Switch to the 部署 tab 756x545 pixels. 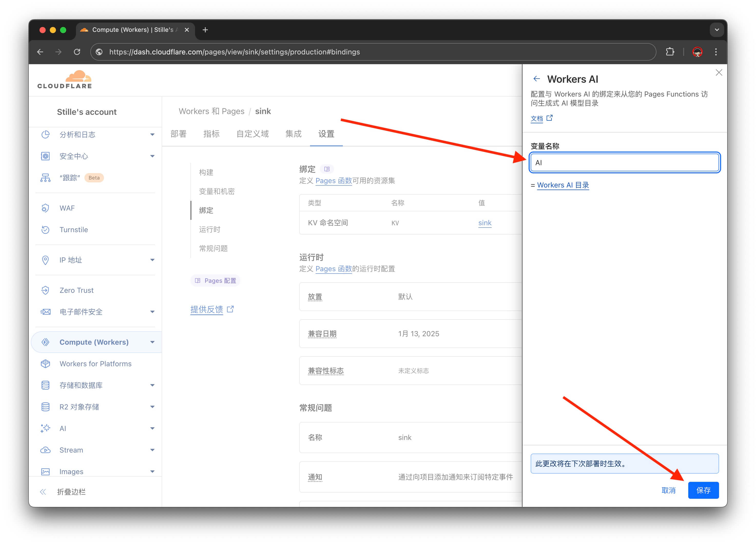(x=178, y=134)
